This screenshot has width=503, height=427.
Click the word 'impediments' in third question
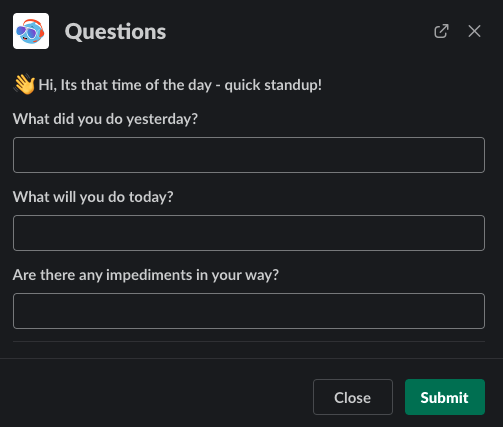[149, 275]
